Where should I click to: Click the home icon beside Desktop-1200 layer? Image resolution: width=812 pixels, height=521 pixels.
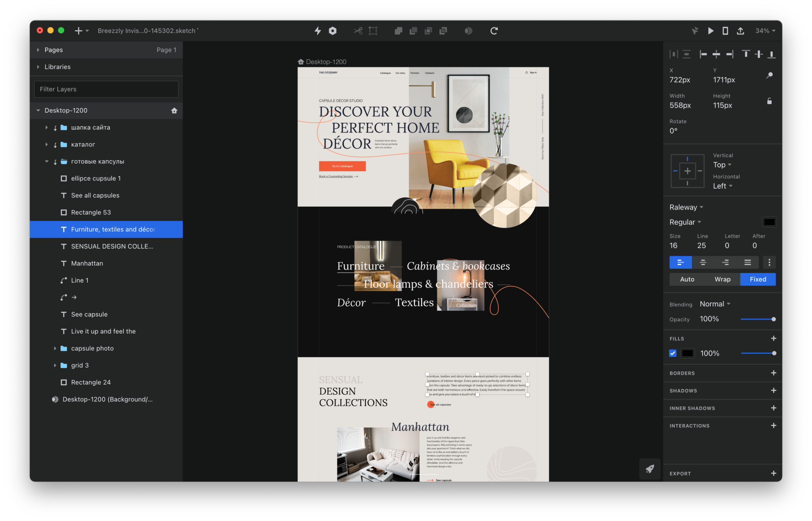tap(174, 111)
